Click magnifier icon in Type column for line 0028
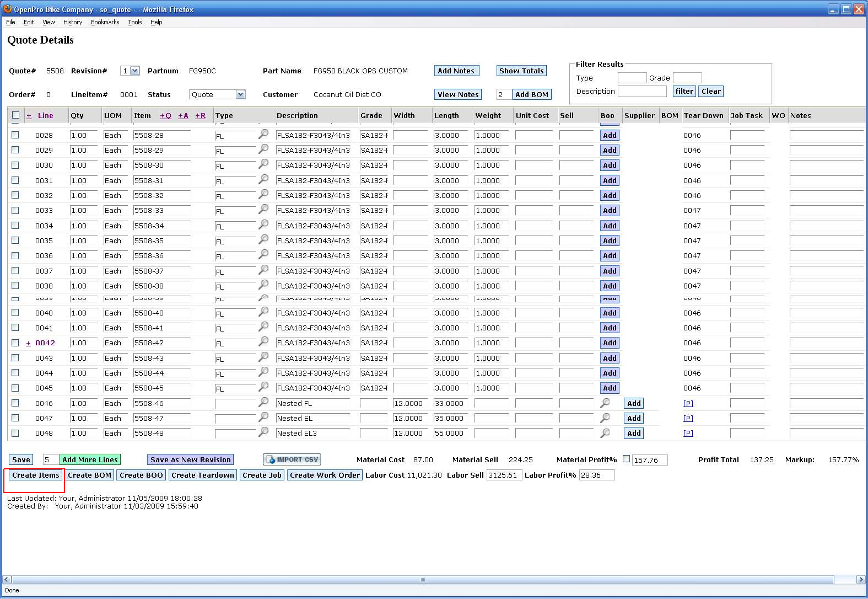The height and width of the screenshot is (599, 868). pos(263,134)
